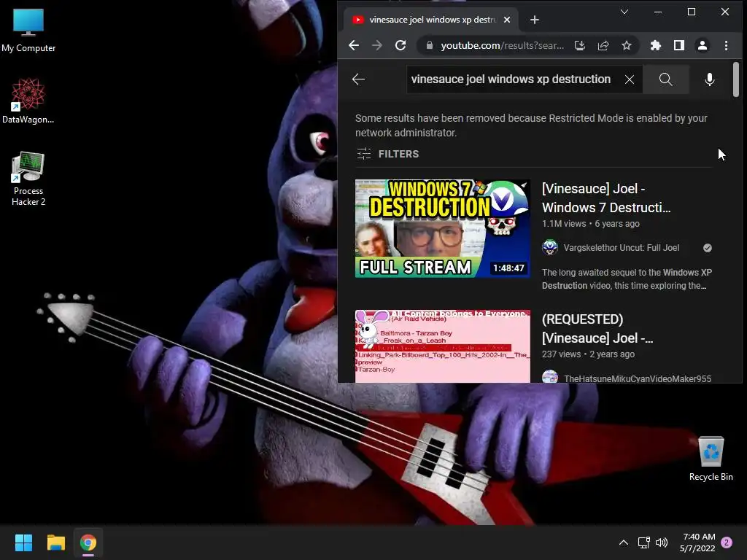
Task: Launch Process Hacker 2 shortcut
Action: point(28,179)
